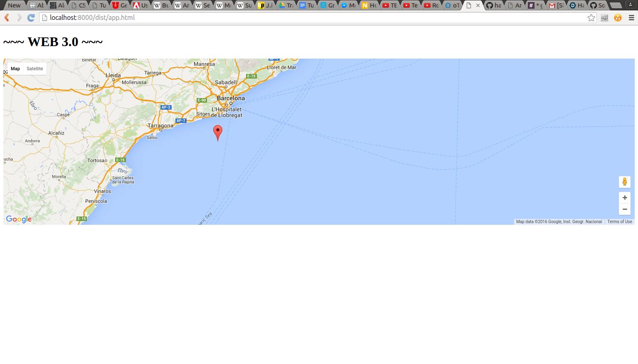Click the gray extension icon beside bookmark star
This screenshot has width=638, height=364.
605,17
